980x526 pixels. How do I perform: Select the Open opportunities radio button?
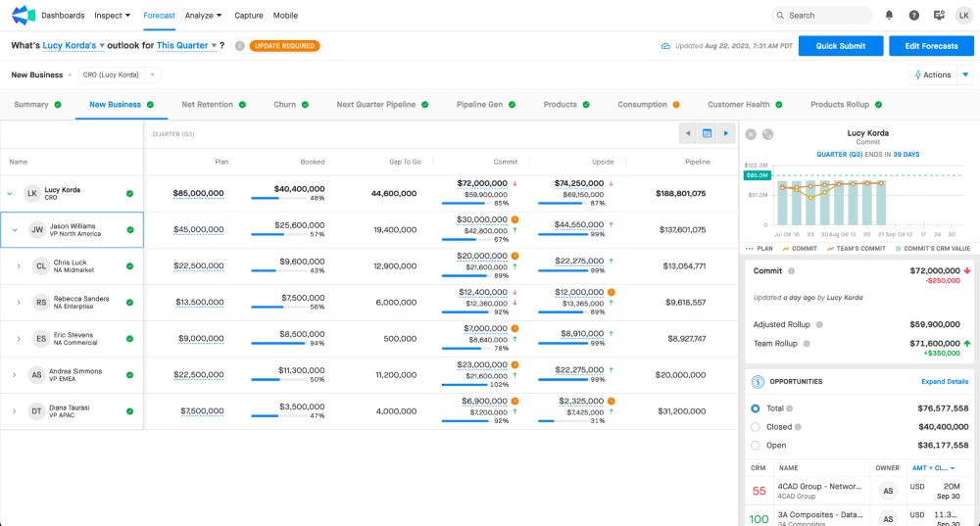point(755,446)
